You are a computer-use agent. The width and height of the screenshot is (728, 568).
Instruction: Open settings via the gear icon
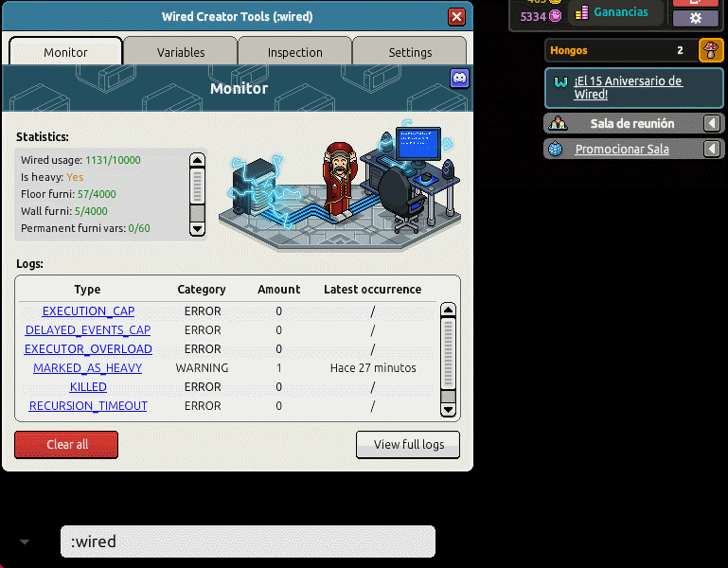coord(696,18)
